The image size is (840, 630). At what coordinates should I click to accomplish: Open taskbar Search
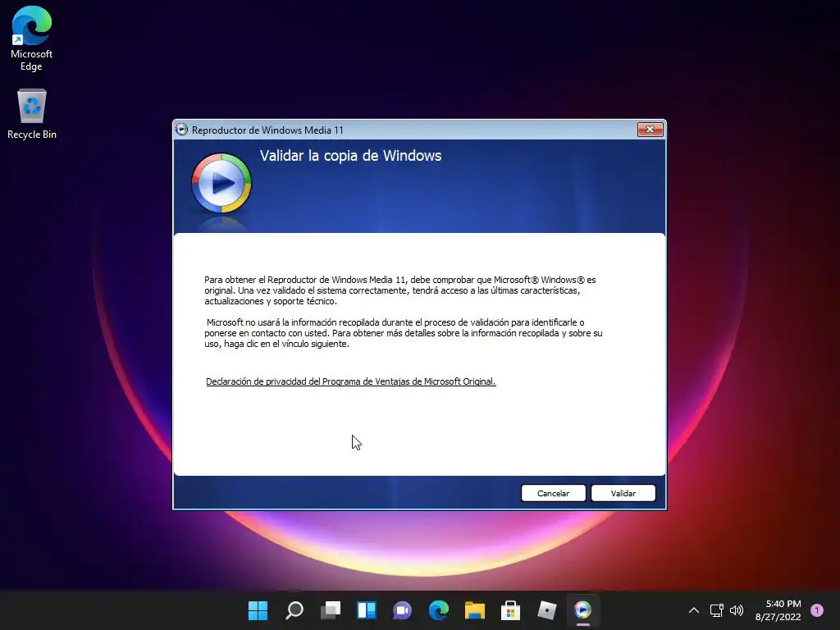(x=294, y=609)
